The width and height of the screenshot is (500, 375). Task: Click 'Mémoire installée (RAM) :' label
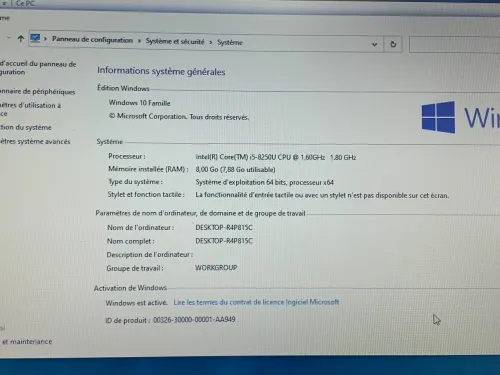[x=148, y=169]
